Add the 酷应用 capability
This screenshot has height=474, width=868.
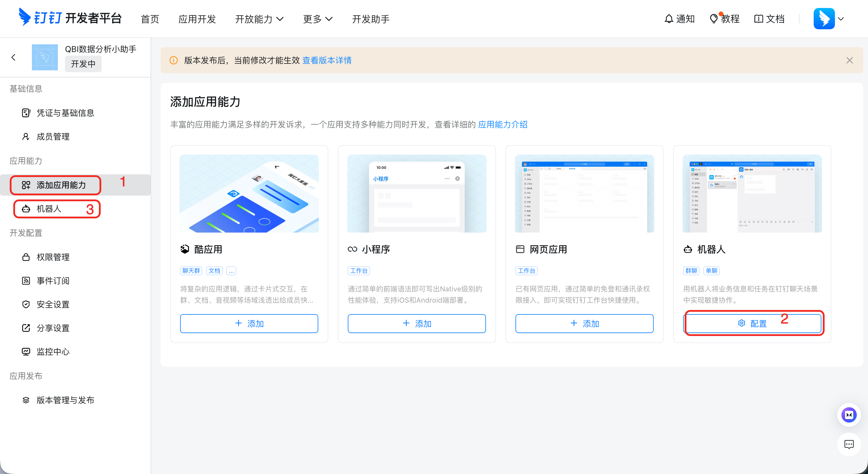pyautogui.click(x=249, y=324)
